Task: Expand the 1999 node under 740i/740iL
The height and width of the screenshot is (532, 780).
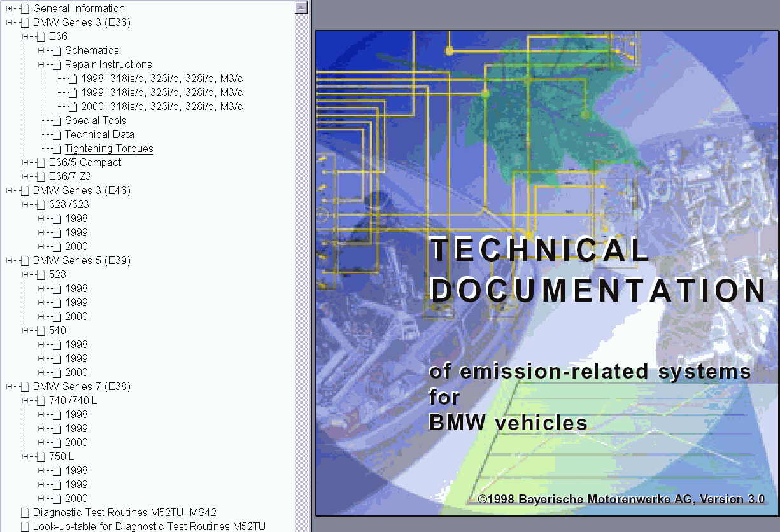Action: (x=41, y=428)
